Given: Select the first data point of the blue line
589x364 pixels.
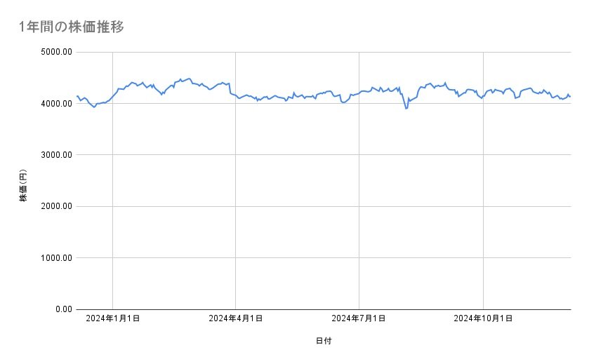Looking at the screenshot, I should [x=77, y=96].
